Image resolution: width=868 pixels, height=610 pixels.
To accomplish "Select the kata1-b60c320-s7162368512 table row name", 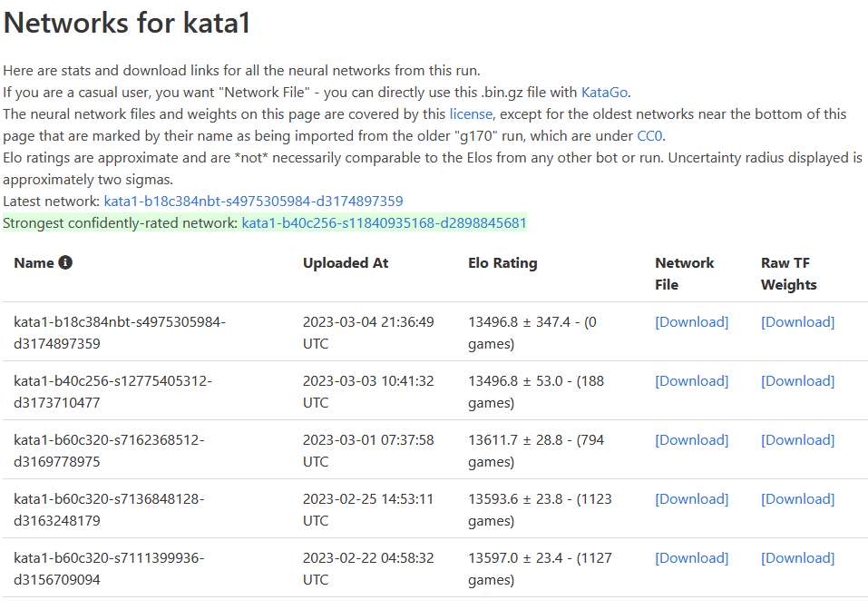I will click(109, 451).
